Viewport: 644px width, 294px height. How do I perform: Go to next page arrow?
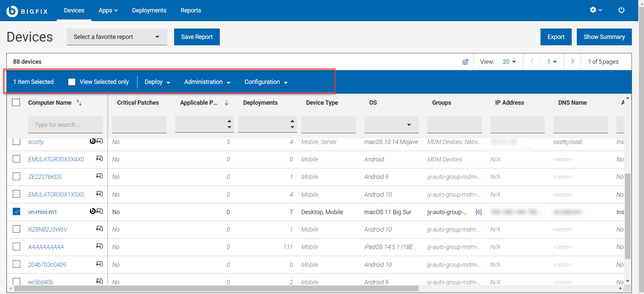[x=572, y=61]
